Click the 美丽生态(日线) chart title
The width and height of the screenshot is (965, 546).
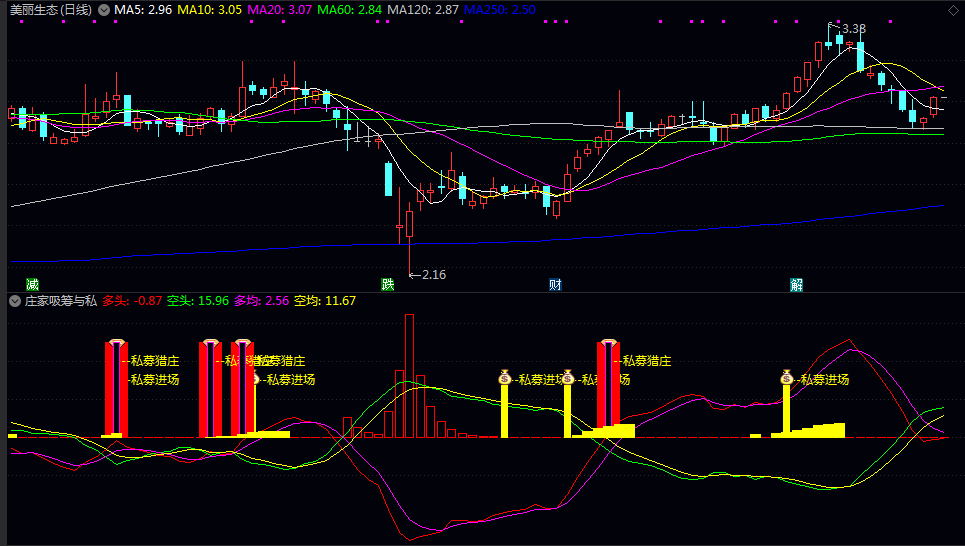pyautogui.click(x=52, y=10)
